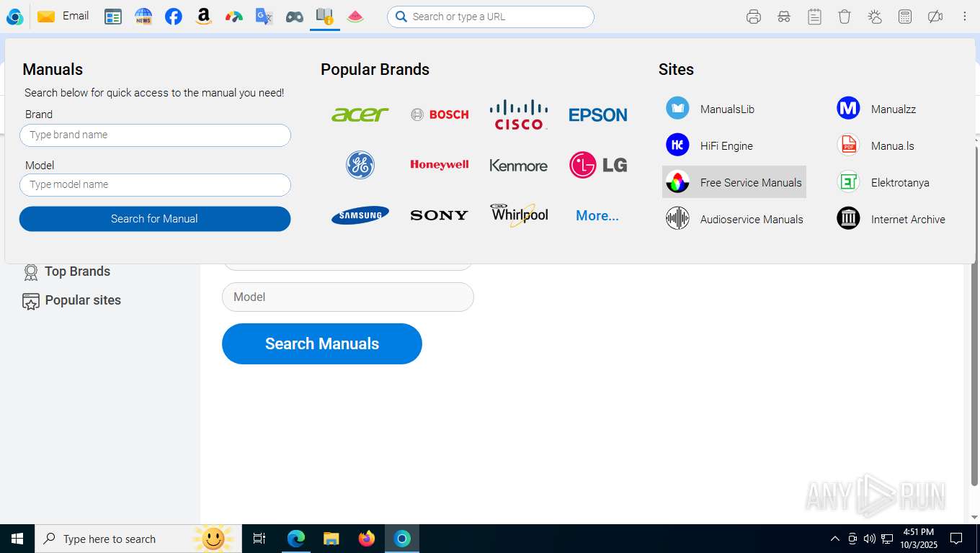This screenshot has width=980, height=553.
Task: Select the Whirlpool brand logo
Action: (519, 215)
